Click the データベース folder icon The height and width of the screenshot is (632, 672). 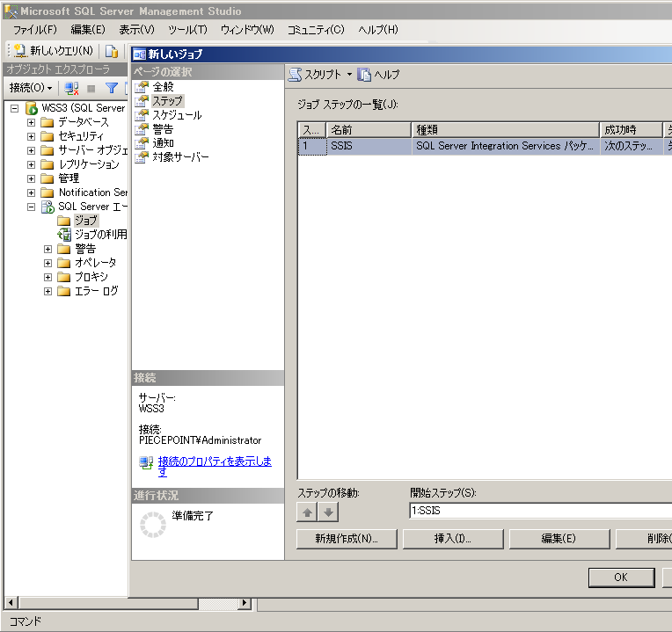(47, 122)
